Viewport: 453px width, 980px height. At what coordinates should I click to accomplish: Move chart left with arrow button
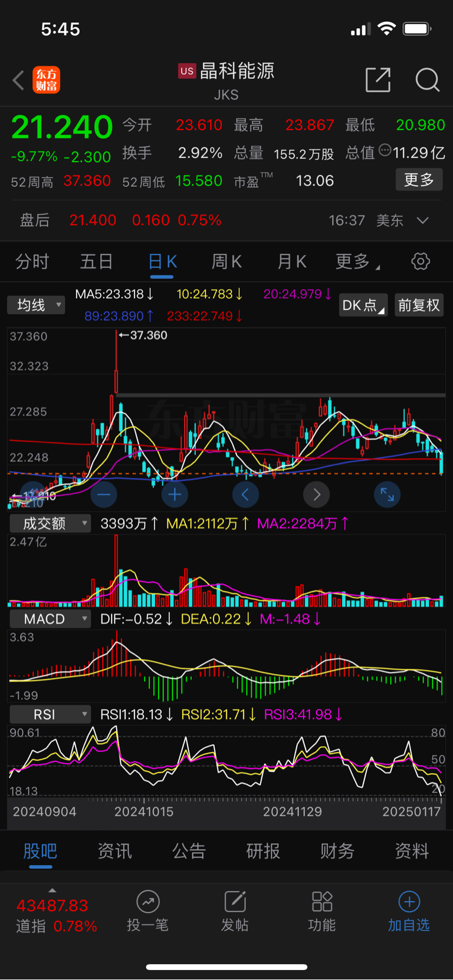pyautogui.click(x=245, y=494)
